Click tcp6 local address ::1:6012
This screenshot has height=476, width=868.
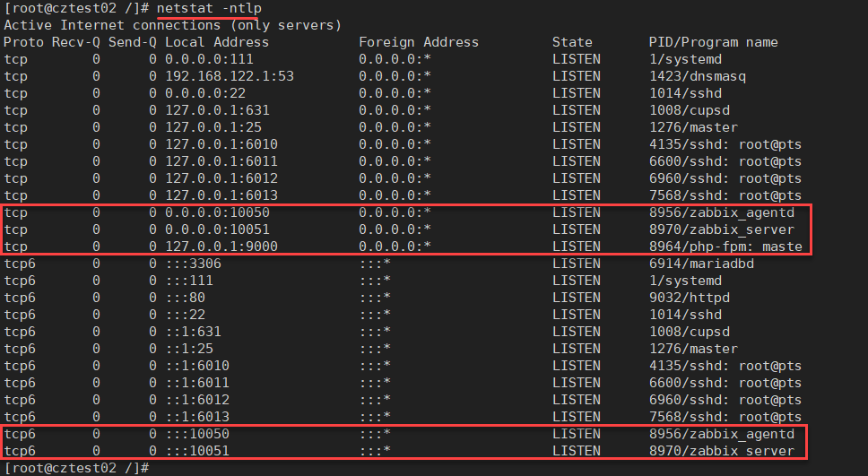[x=197, y=400]
